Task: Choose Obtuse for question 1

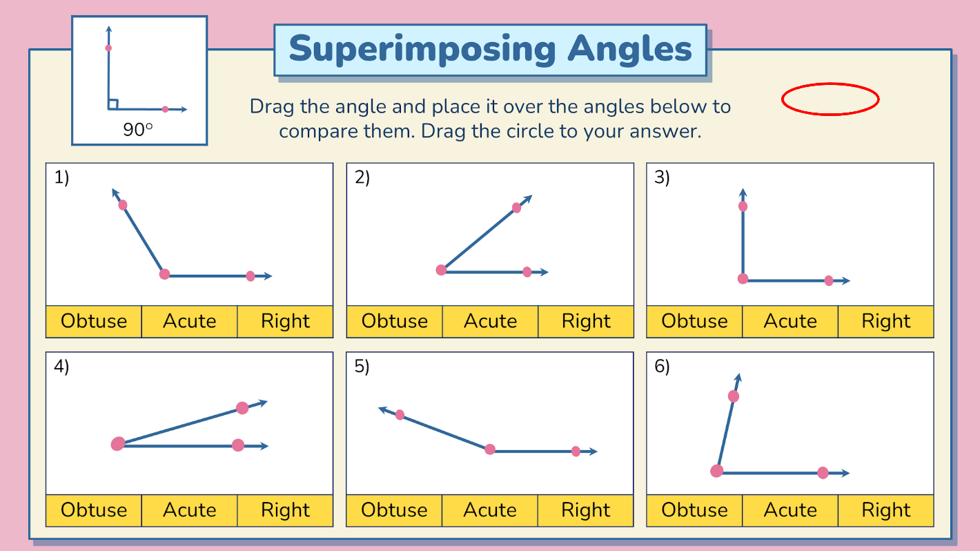Action: [94, 321]
